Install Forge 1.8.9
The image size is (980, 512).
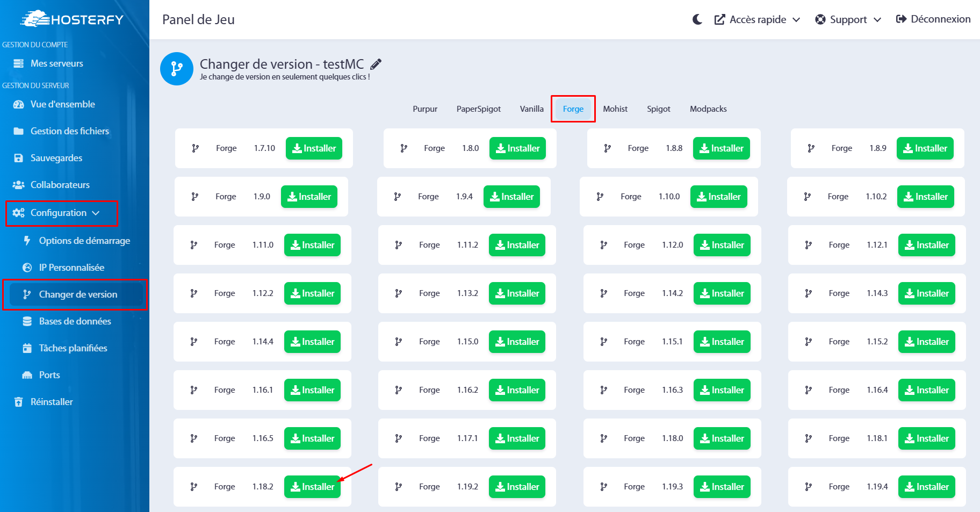tap(925, 148)
